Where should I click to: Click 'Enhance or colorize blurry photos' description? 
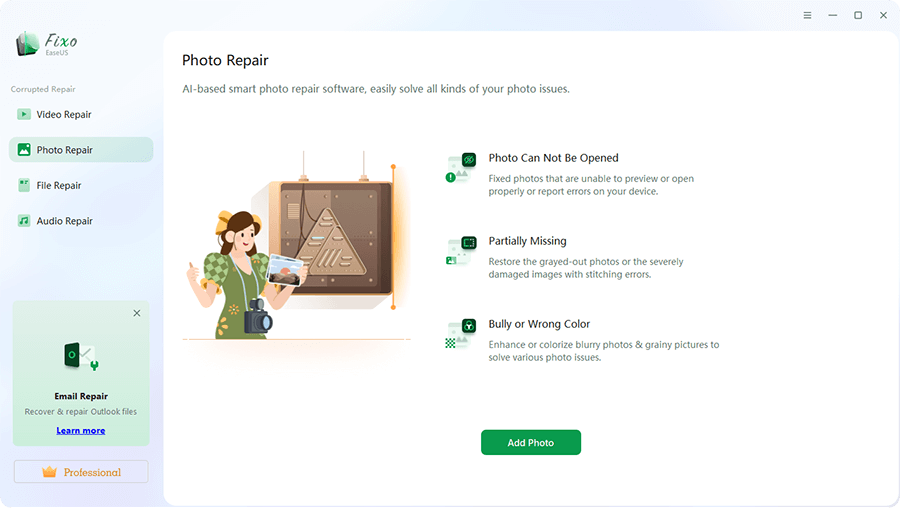click(604, 351)
